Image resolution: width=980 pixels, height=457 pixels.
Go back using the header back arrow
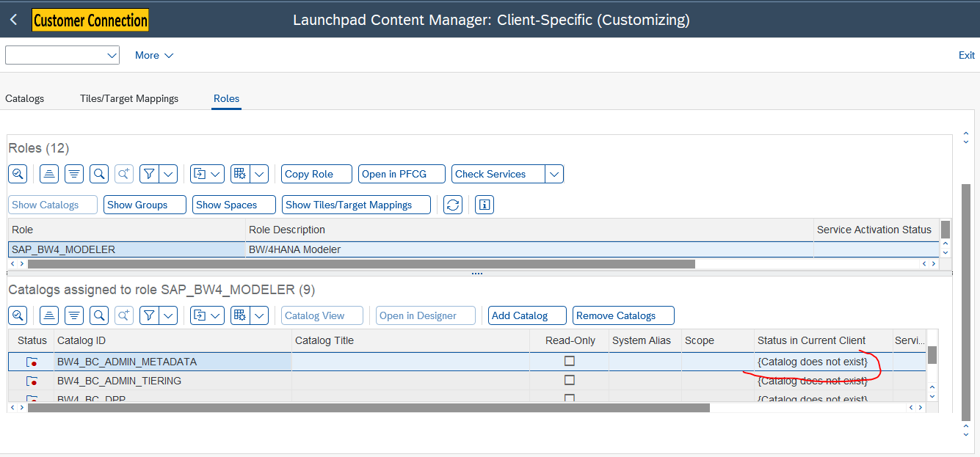13,20
